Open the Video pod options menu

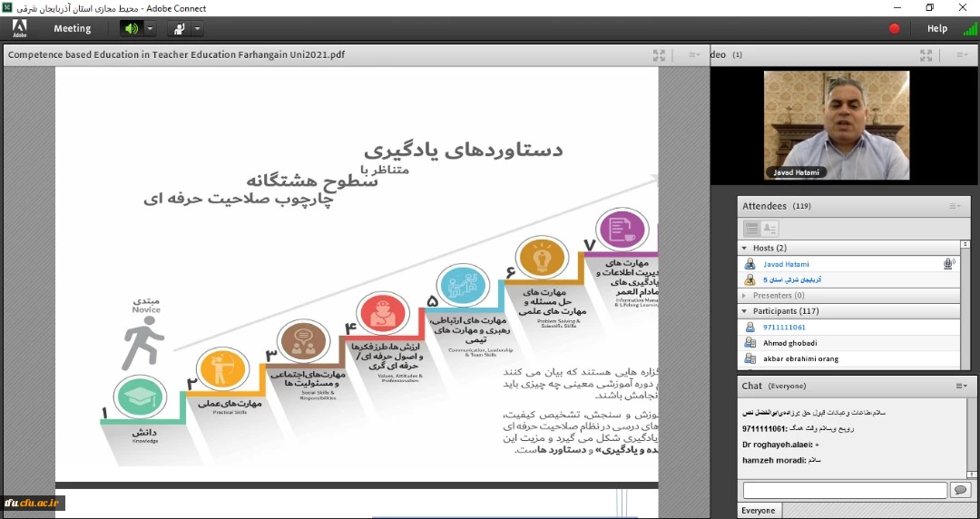coord(960,54)
